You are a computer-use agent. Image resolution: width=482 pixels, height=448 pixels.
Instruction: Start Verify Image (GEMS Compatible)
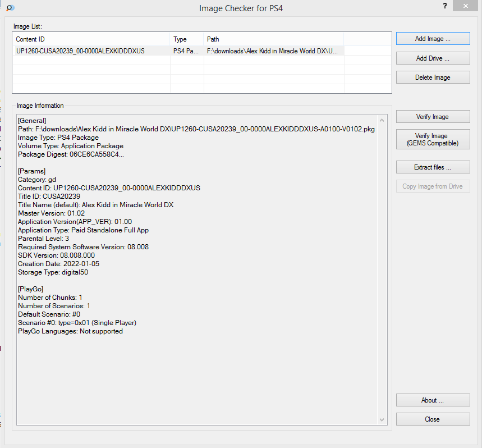point(433,139)
